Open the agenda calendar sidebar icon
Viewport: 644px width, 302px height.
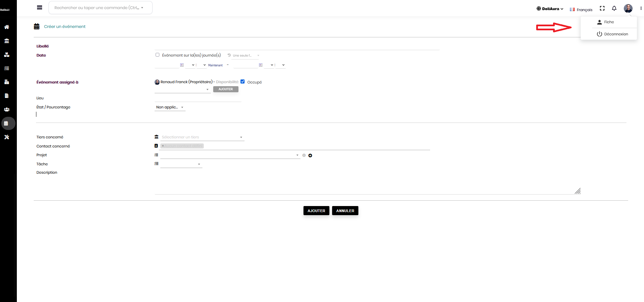point(6,123)
